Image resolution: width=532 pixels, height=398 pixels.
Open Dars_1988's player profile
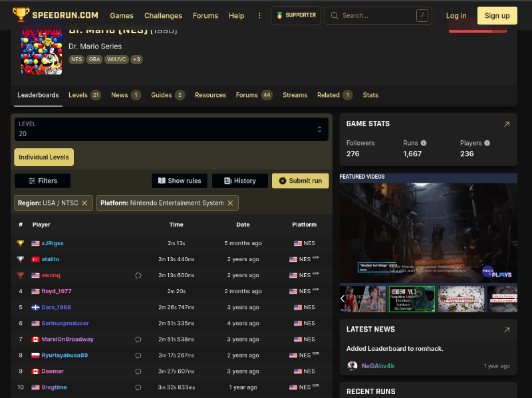tap(56, 307)
